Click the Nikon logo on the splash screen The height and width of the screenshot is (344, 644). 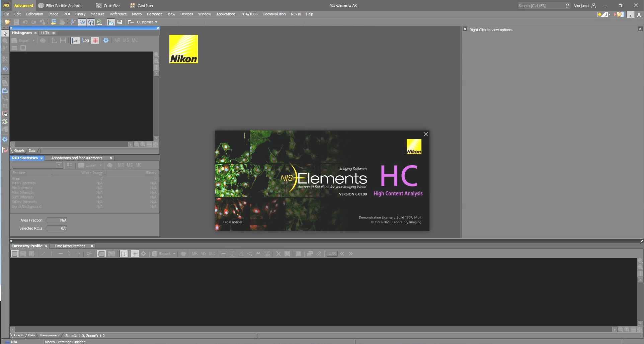click(x=414, y=147)
